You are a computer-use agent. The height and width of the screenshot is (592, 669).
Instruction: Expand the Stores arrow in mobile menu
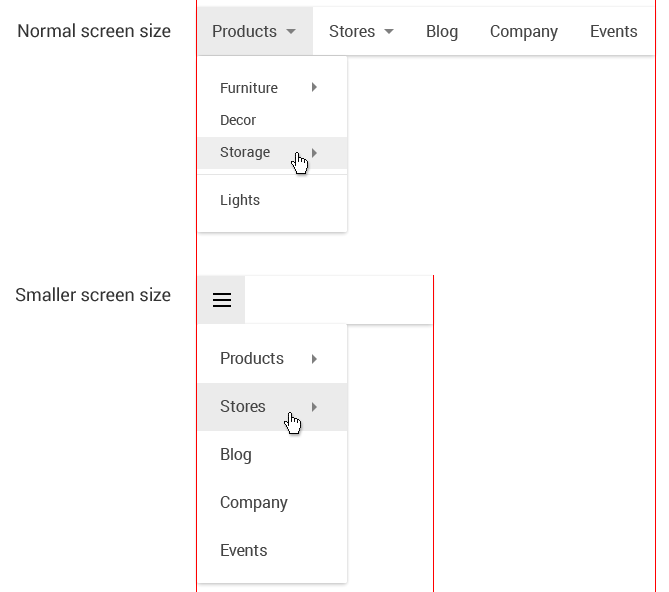(314, 407)
